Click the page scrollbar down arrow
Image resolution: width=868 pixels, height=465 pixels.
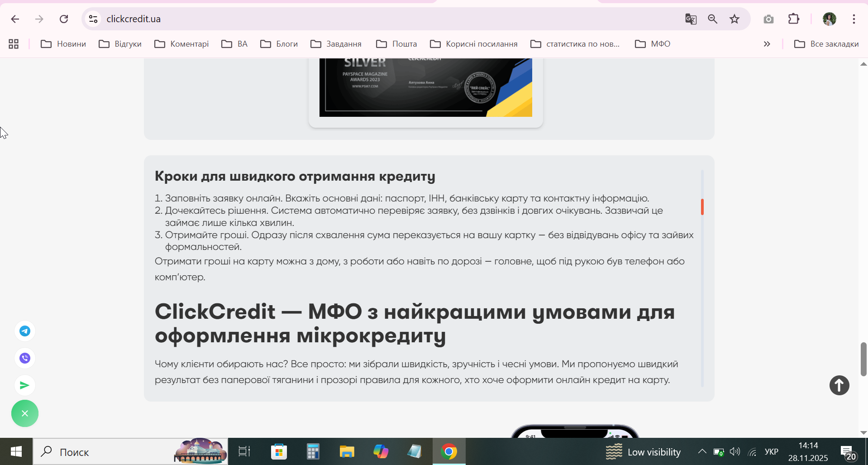(863, 433)
